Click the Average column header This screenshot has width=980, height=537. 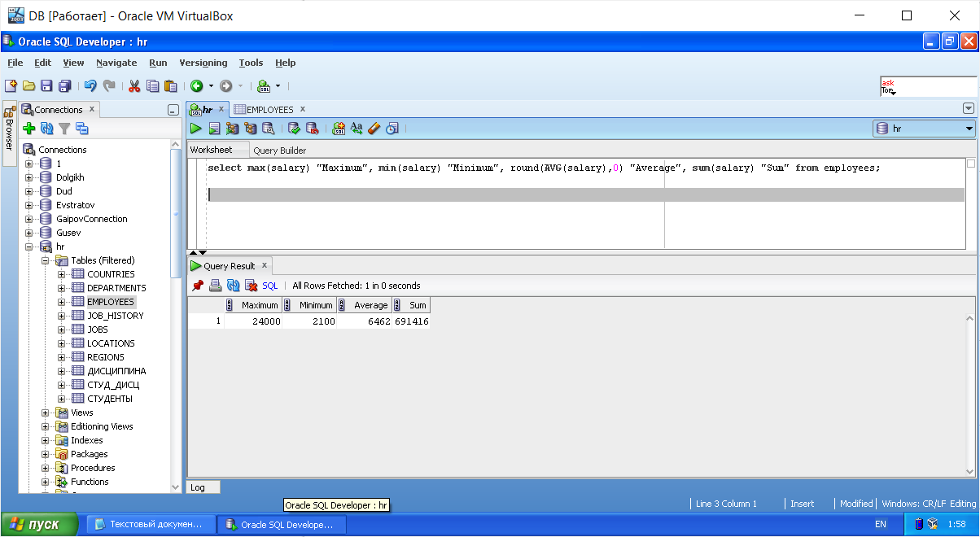[x=364, y=305]
